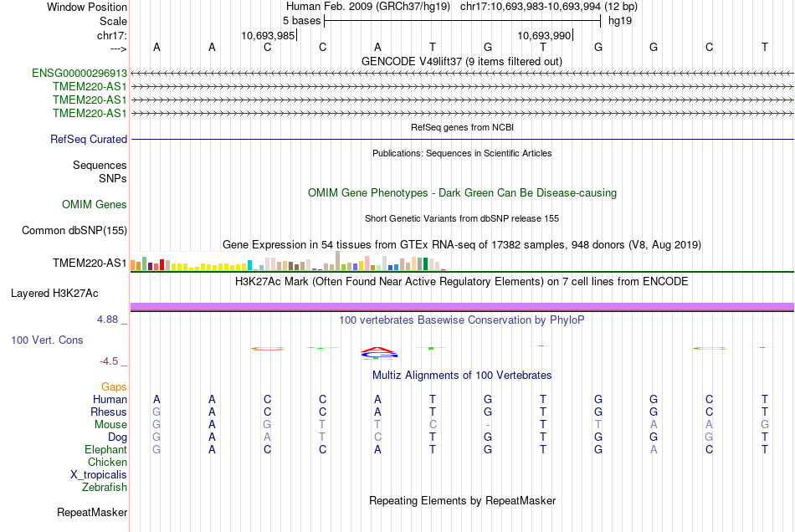The width and height of the screenshot is (795, 532).
Task: Click the blue RefSeq Curated intron line
Action: (462, 139)
